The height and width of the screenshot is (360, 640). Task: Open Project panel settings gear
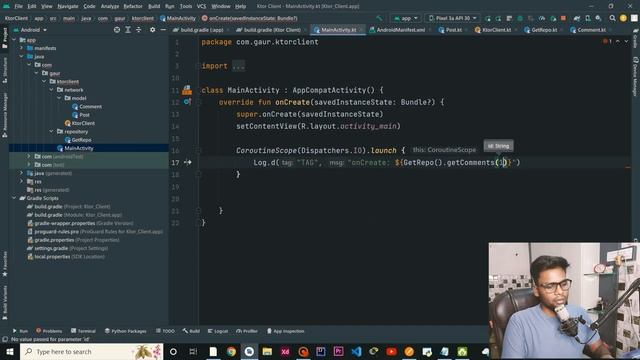[152, 30]
